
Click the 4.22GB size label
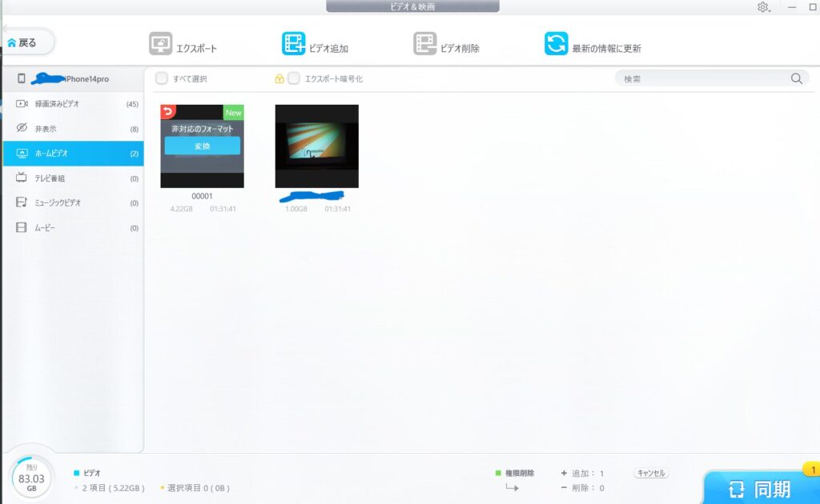pyautogui.click(x=182, y=209)
